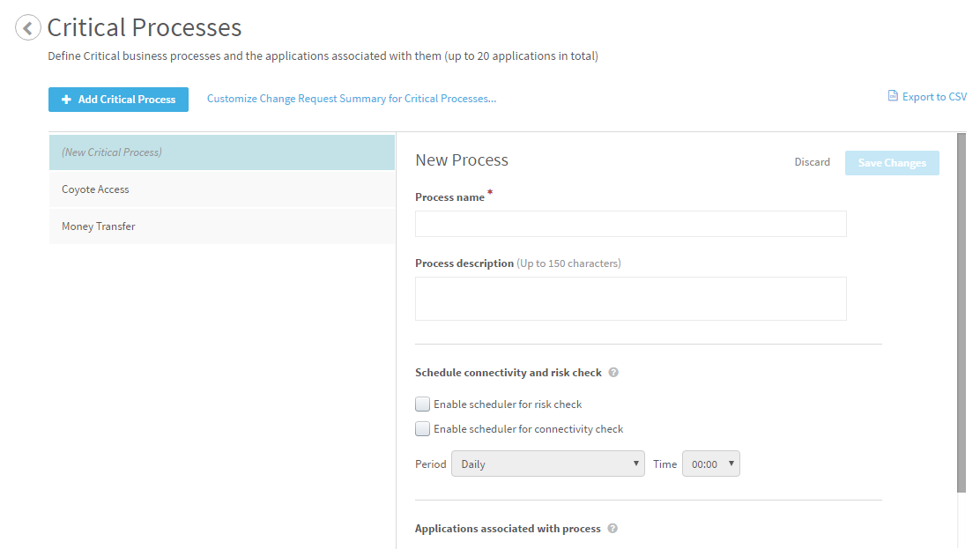Enable scheduler for risk check
Screen dimensions: 980x549
423,404
